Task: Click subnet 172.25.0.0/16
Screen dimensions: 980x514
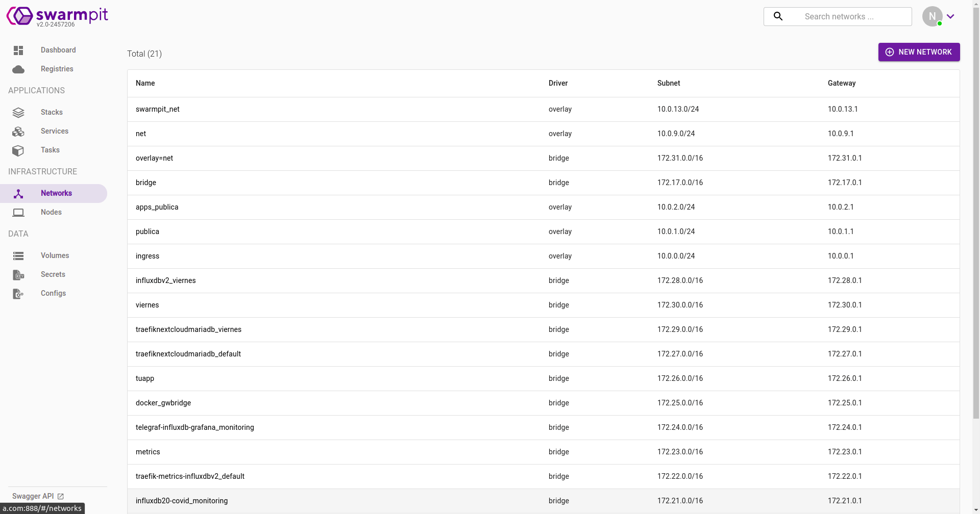Action: [x=680, y=403]
